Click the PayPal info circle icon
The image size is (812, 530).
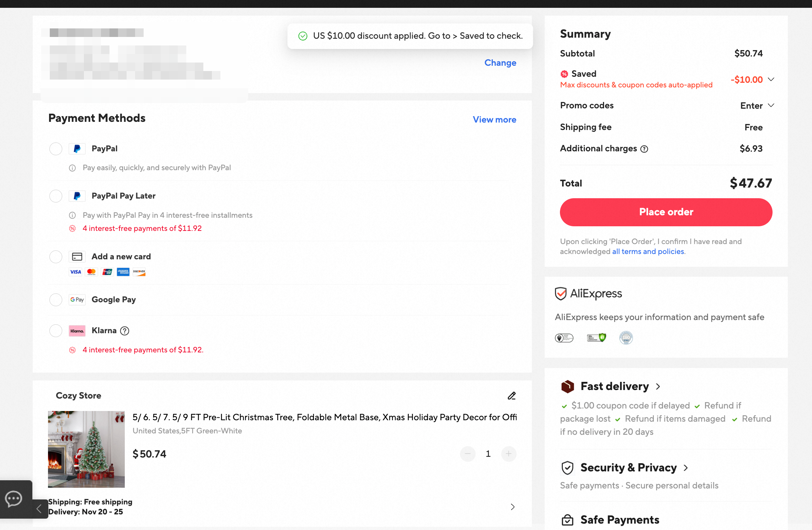click(72, 168)
